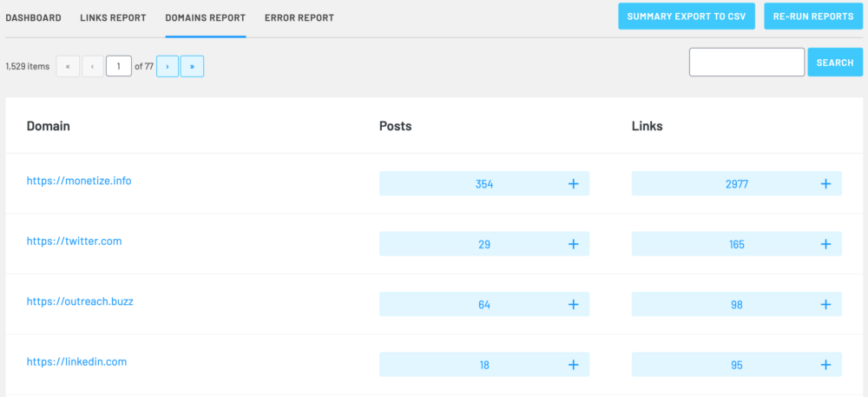Click Summary Export to CSV button

point(687,17)
